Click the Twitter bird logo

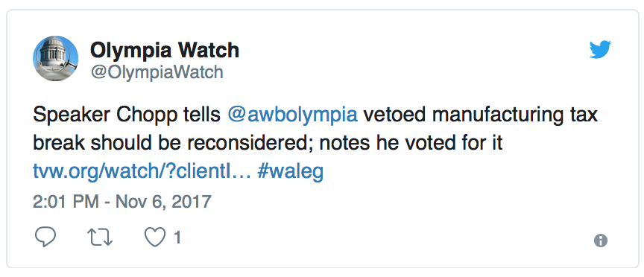click(x=600, y=50)
